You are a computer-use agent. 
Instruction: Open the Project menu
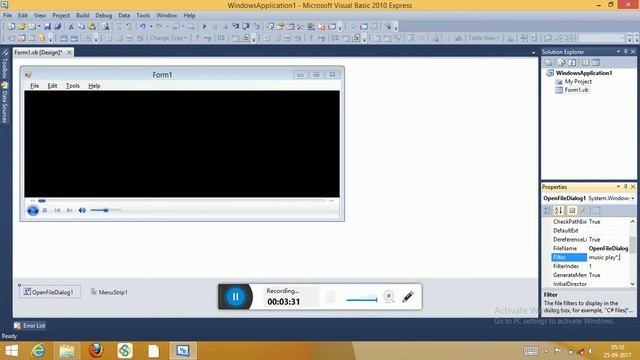coord(61,16)
